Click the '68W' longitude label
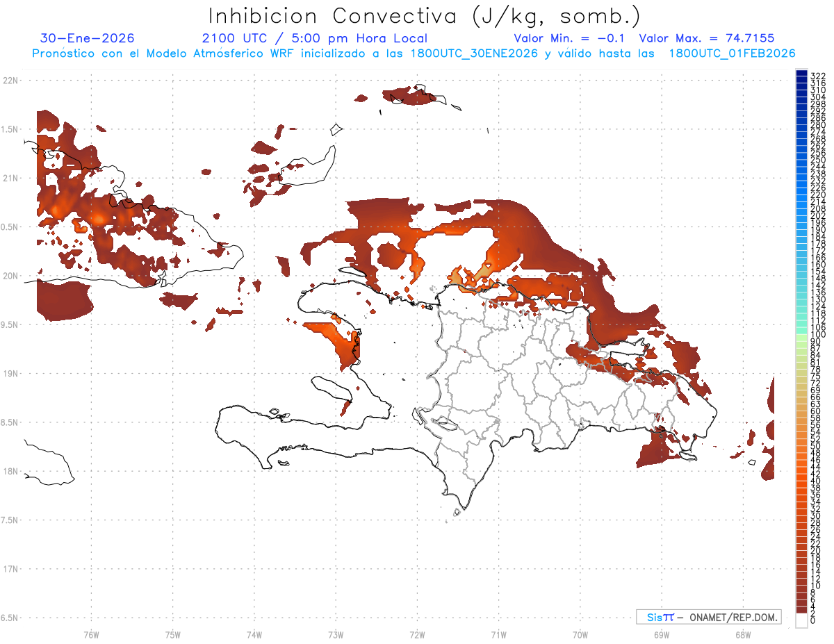Viewport: 834px width, 644px height. pos(742,635)
